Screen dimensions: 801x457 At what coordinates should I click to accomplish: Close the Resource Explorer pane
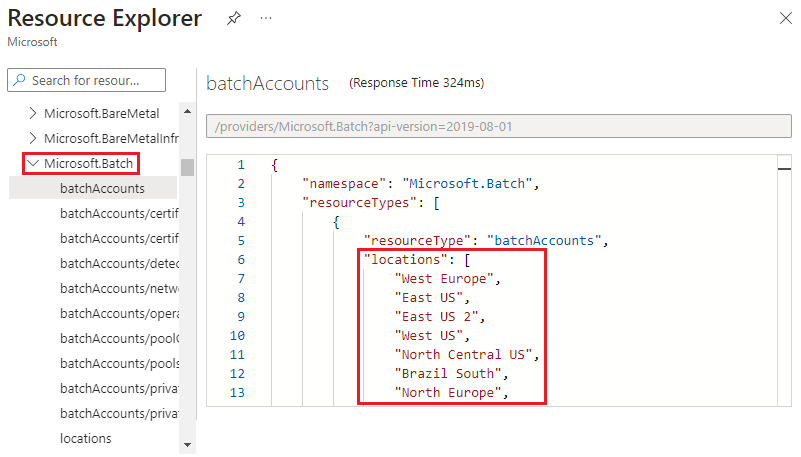(784, 18)
